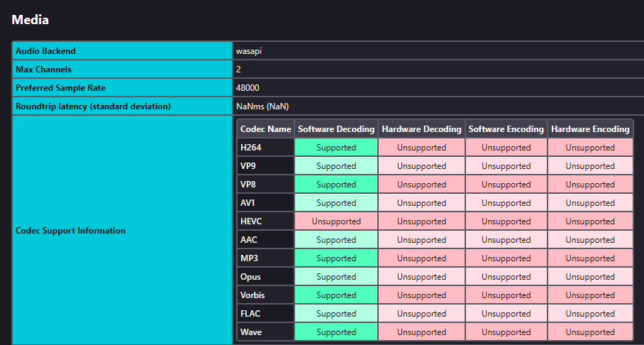Click the Codec Name column header
Image resolution: width=644 pixels, height=345 pixels.
[266, 129]
